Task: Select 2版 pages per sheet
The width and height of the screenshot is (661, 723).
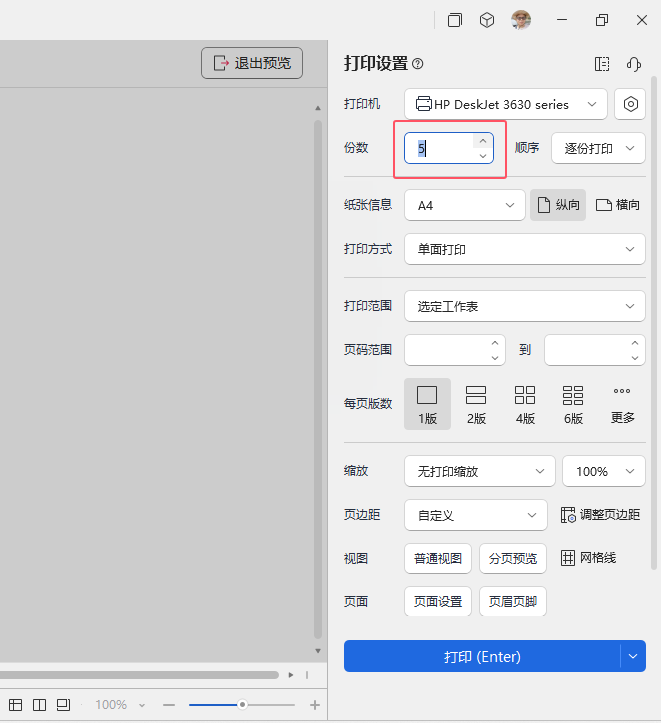Action: pyautogui.click(x=476, y=404)
